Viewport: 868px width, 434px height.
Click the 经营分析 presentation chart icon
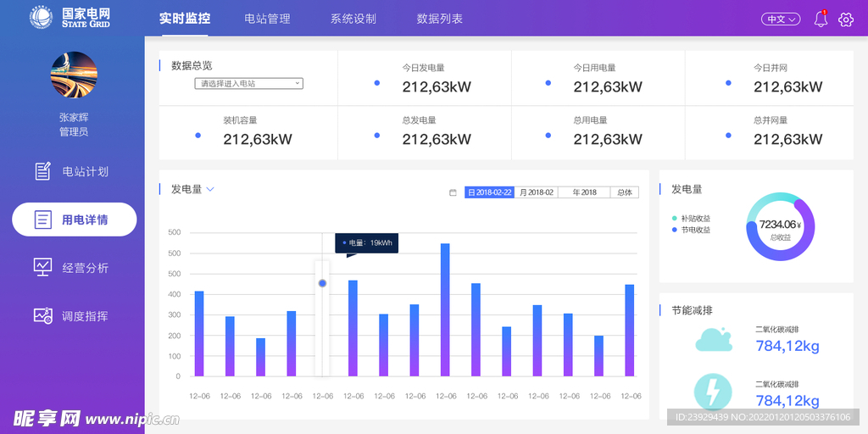43,267
